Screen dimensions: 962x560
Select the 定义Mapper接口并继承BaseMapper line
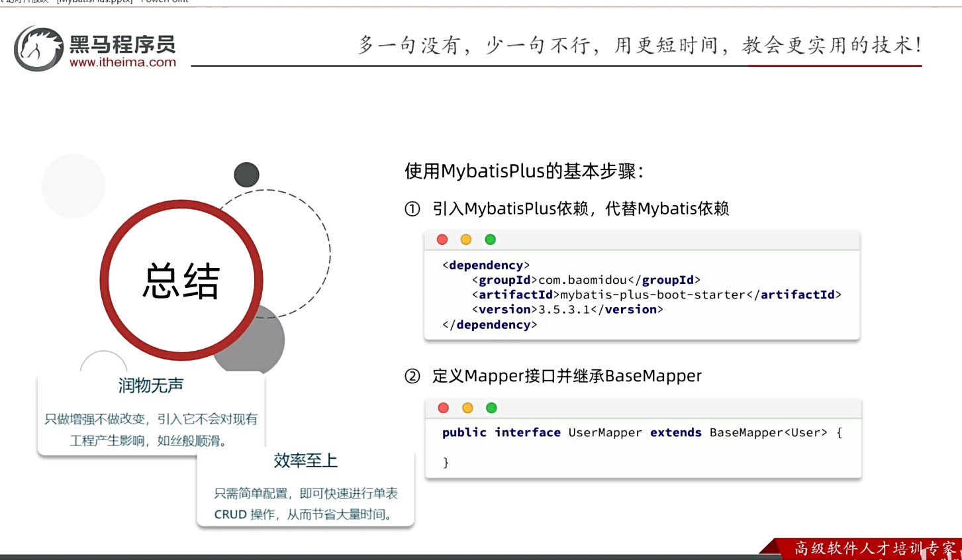point(567,376)
